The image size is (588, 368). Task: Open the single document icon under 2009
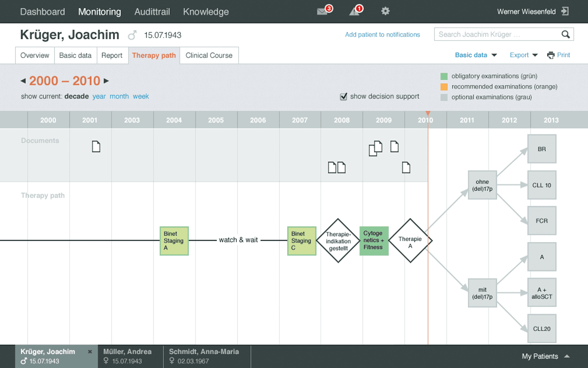pyautogui.click(x=395, y=147)
